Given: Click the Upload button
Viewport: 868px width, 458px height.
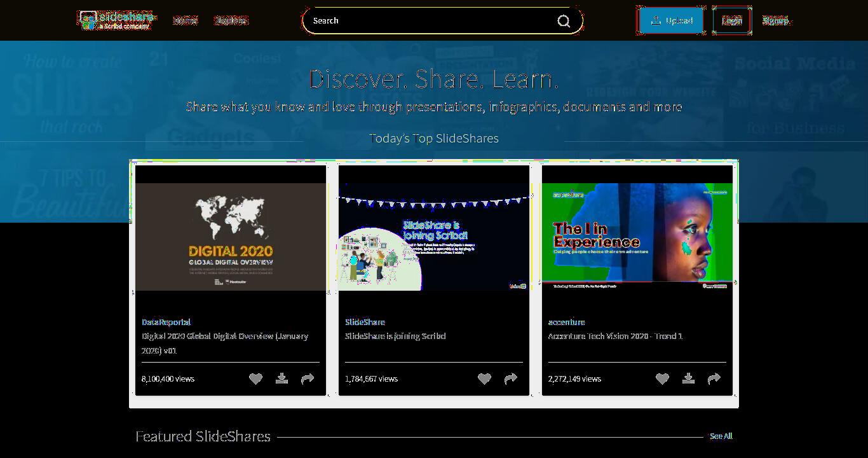Looking at the screenshot, I should click(672, 20).
